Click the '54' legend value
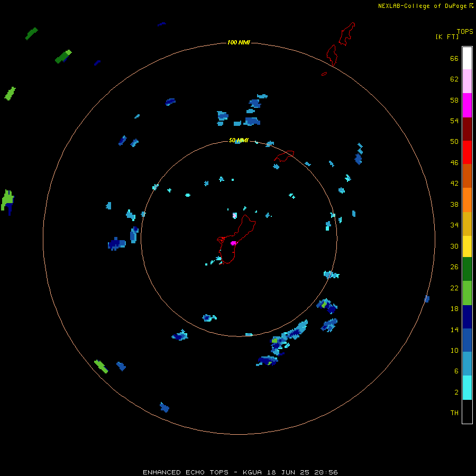 pyautogui.click(x=454, y=121)
